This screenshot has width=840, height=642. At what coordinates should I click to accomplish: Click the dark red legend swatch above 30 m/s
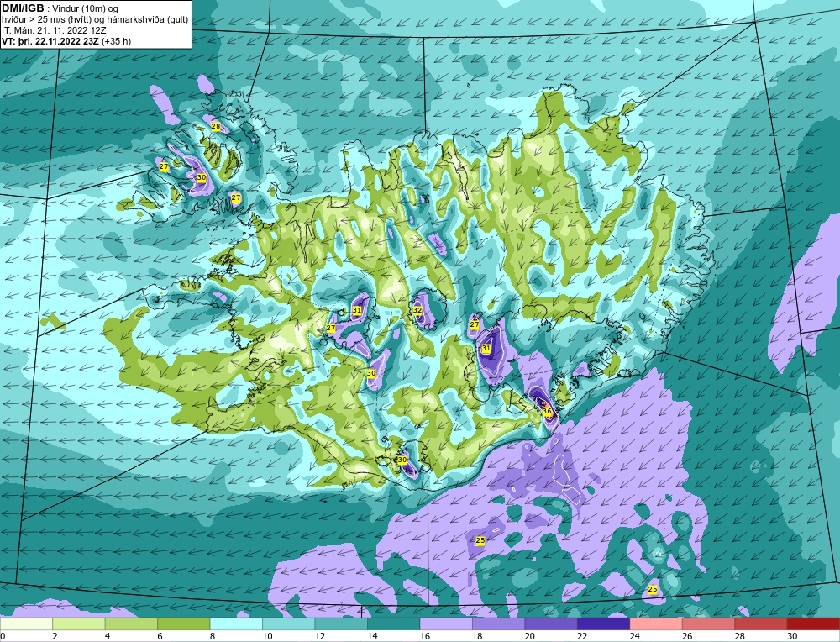[x=814, y=624]
